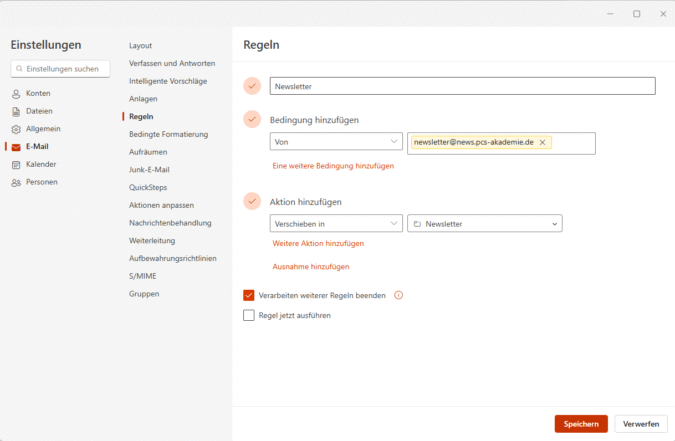The height and width of the screenshot is (441, 675).
Task: Go to QuickSteps settings page
Action: (x=148, y=187)
